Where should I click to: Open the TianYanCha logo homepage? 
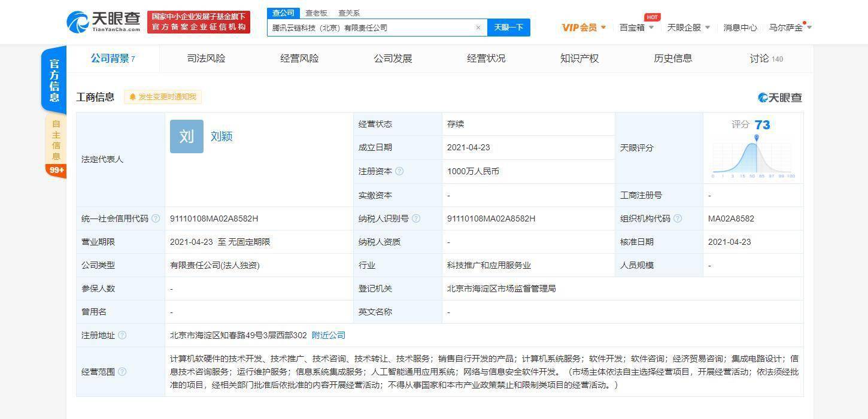pyautogui.click(x=104, y=22)
